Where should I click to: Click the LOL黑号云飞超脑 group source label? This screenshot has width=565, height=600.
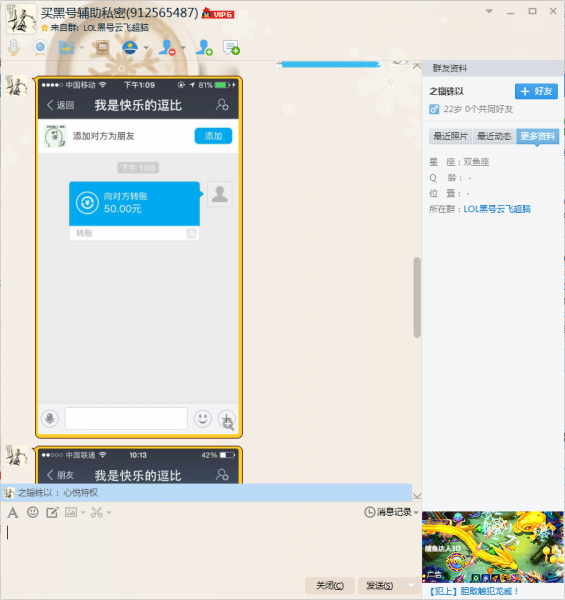point(116,28)
